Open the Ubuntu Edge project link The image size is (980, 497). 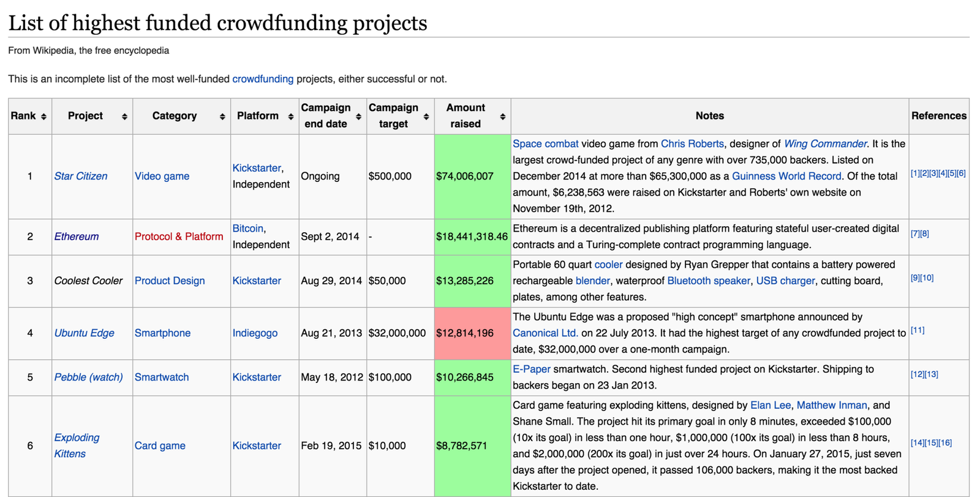[x=85, y=333]
